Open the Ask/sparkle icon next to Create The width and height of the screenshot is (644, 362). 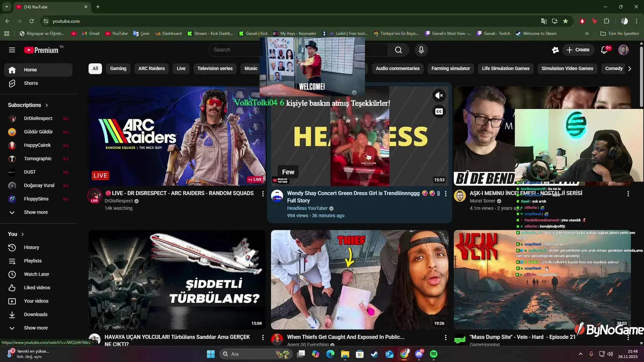point(555,50)
